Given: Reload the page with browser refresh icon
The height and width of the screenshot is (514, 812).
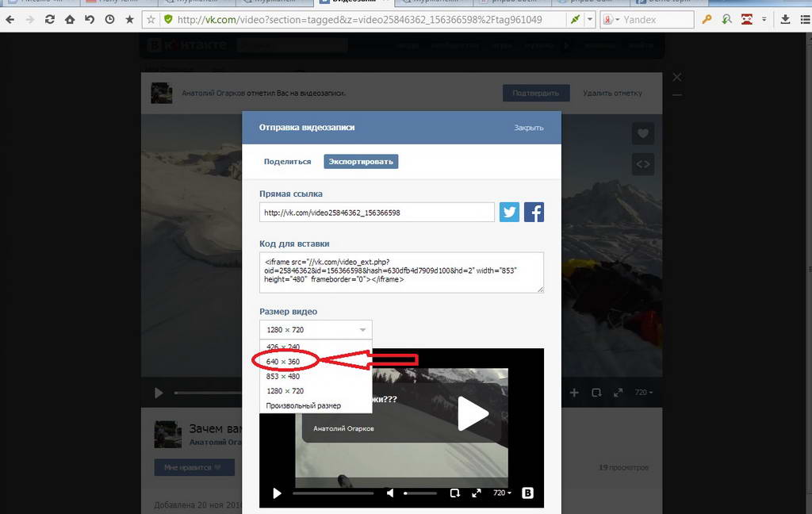Looking at the screenshot, I should [50, 19].
